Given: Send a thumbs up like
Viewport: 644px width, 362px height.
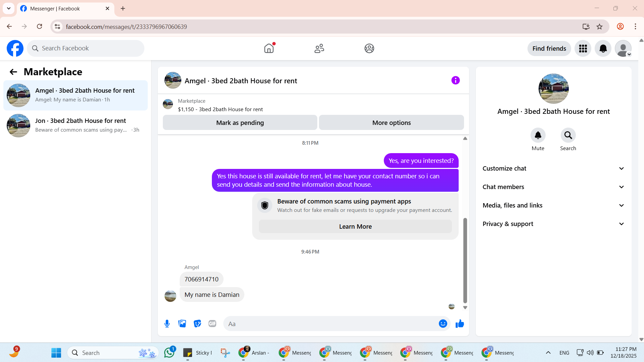Looking at the screenshot, I should [460, 324].
